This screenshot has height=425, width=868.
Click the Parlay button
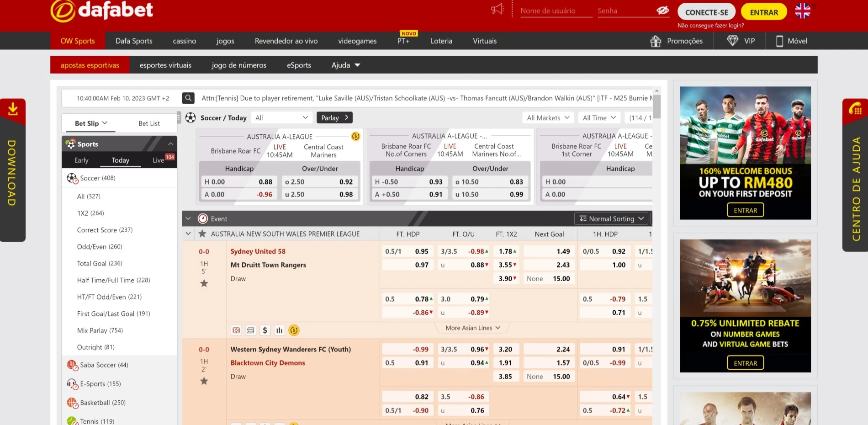point(334,117)
